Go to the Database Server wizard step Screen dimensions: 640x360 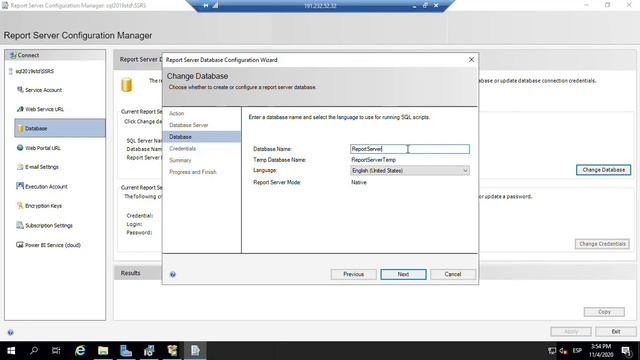coord(189,125)
